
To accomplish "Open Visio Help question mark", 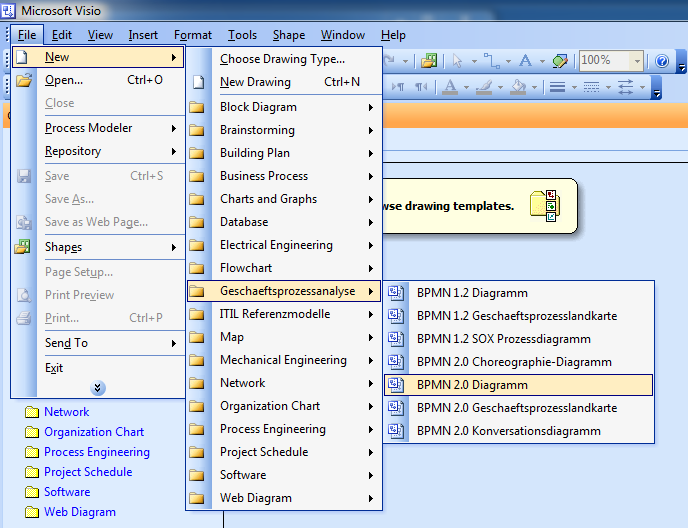I will [x=662, y=61].
